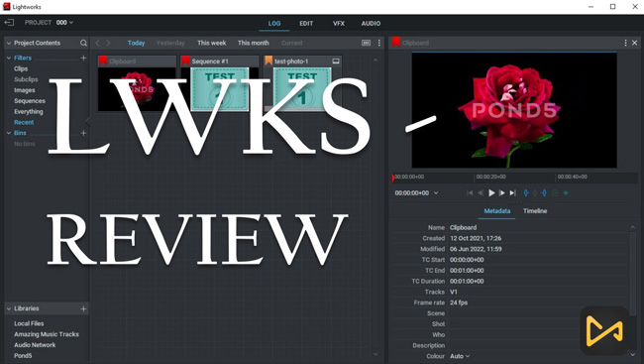Viewport: 644px width, 364px height.
Task: Click the orange flag on test-photo-1
Action: tap(268, 61)
